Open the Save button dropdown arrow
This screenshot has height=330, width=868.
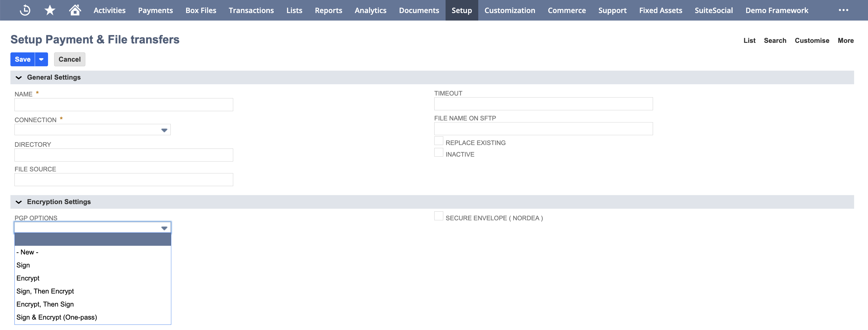(41, 59)
